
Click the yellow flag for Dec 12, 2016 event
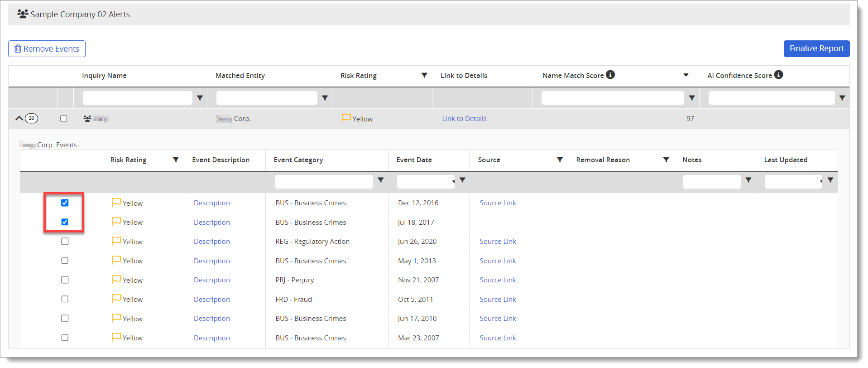[116, 202]
